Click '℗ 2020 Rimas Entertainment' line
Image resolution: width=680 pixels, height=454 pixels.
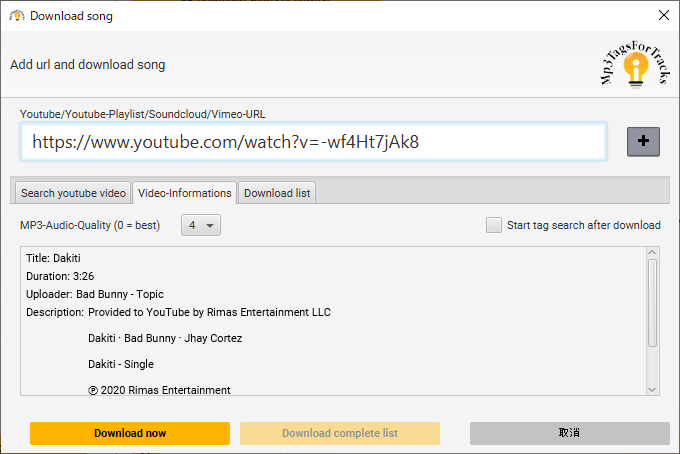pos(159,390)
